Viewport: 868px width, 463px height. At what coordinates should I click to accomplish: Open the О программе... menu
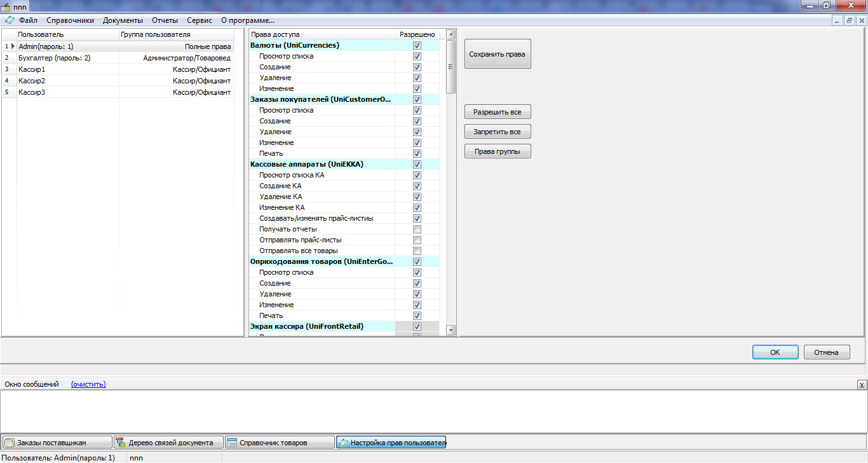coord(248,20)
